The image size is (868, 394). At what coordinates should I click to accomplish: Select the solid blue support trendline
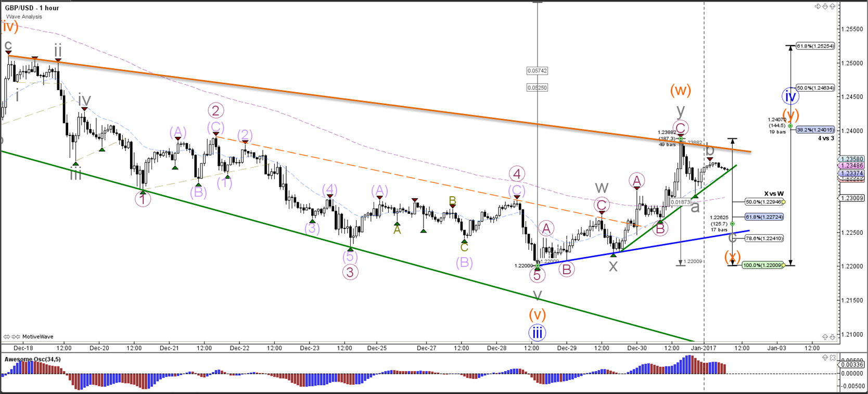point(643,248)
